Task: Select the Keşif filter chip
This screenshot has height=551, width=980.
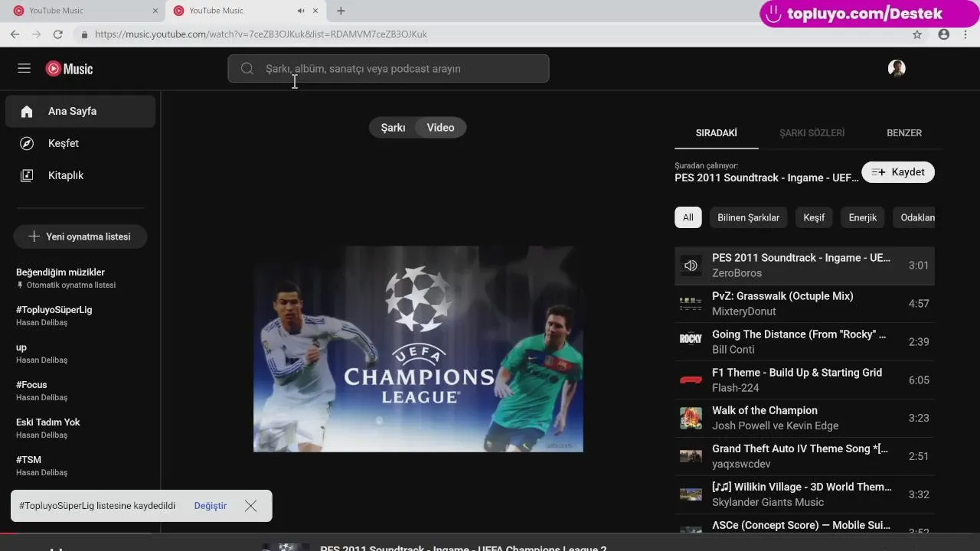Action: point(814,217)
